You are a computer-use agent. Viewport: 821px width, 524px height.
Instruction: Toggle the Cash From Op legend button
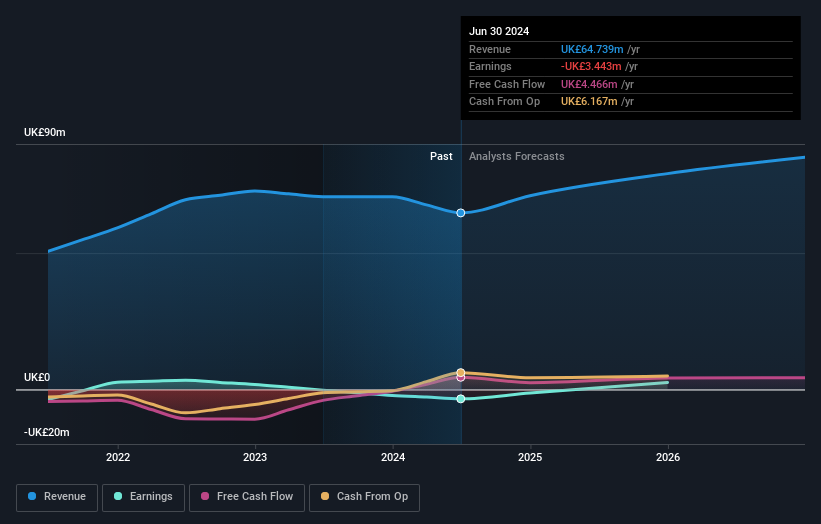(364, 497)
